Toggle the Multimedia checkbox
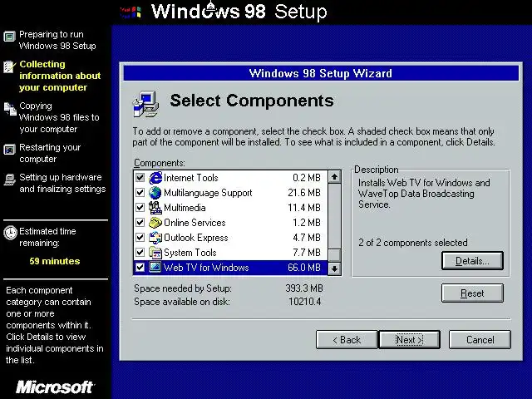This screenshot has height=399, width=532. pyautogui.click(x=140, y=208)
